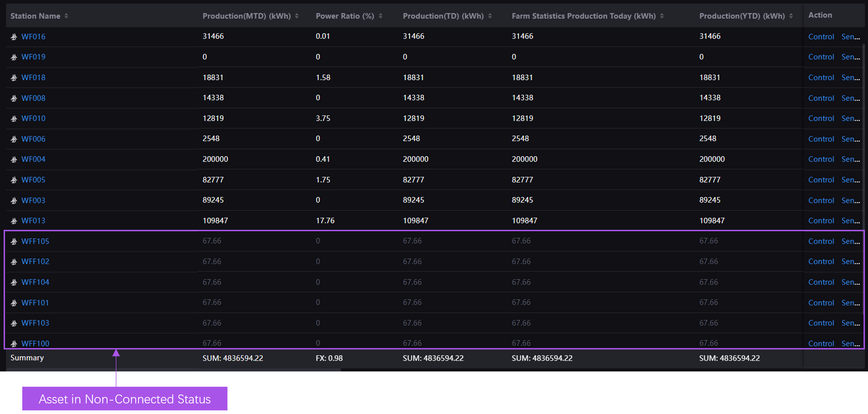Click the horizontal scrollbar below Summary
The width and height of the screenshot is (868, 414).
(173, 370)
